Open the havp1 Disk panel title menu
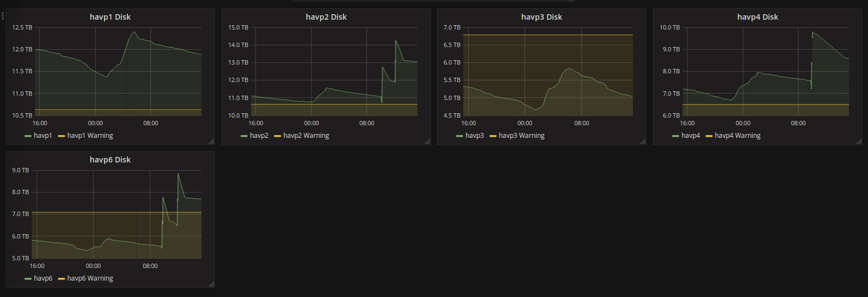 tap(110, 17)
